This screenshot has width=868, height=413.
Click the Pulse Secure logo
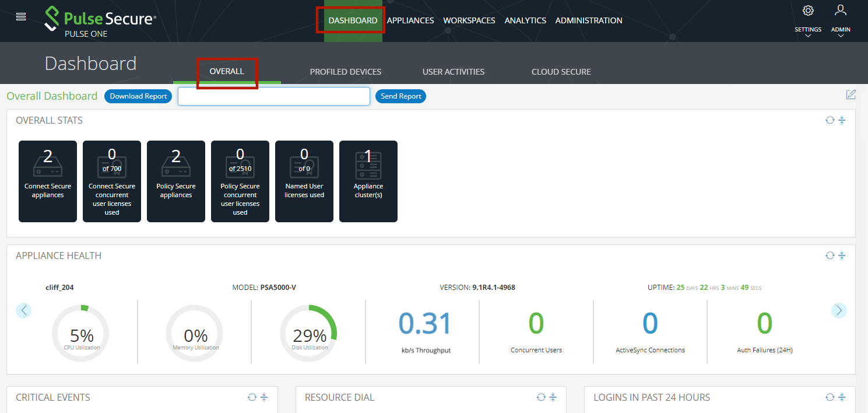[100, 22]
